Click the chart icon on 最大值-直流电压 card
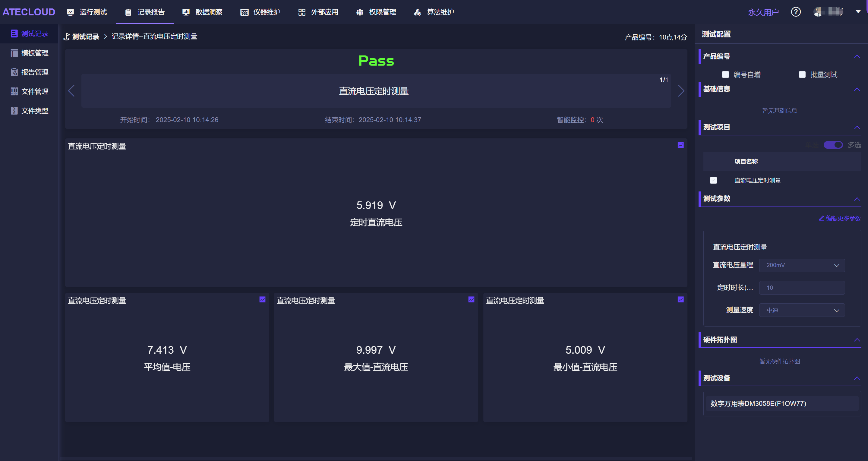868x461 pixels. (x=471, y=299)
